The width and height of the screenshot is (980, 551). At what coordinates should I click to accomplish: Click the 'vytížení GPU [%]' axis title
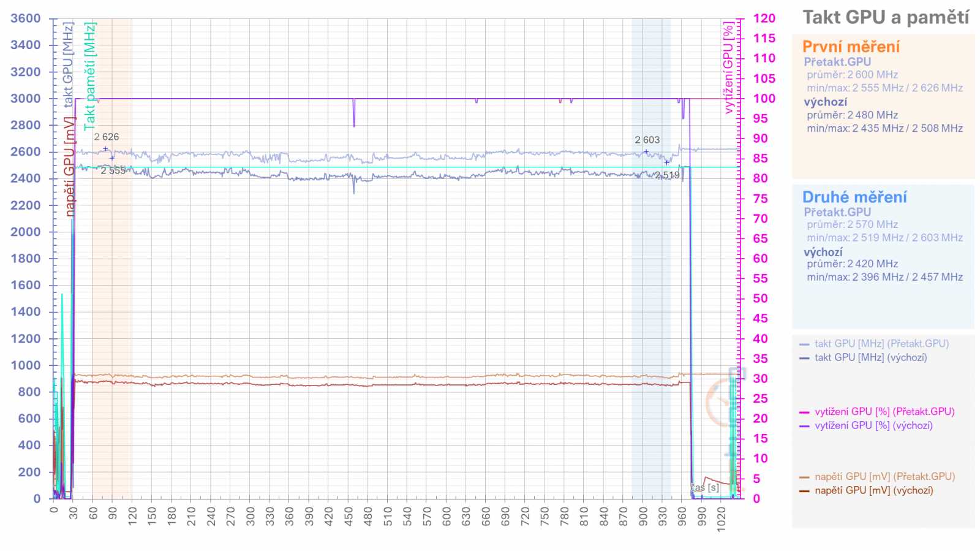pos(728,68)
